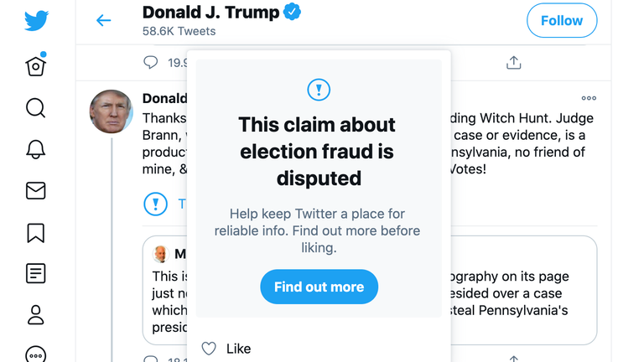The image size is (644, 362).
Task: Open the Lists icon in sidebar
Action: point(36,273)
